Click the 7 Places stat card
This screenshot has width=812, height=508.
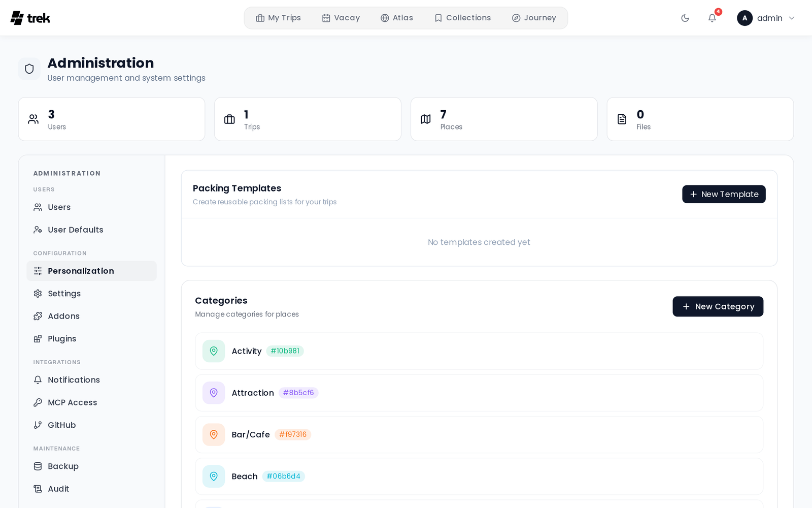(x=504, y=119)
